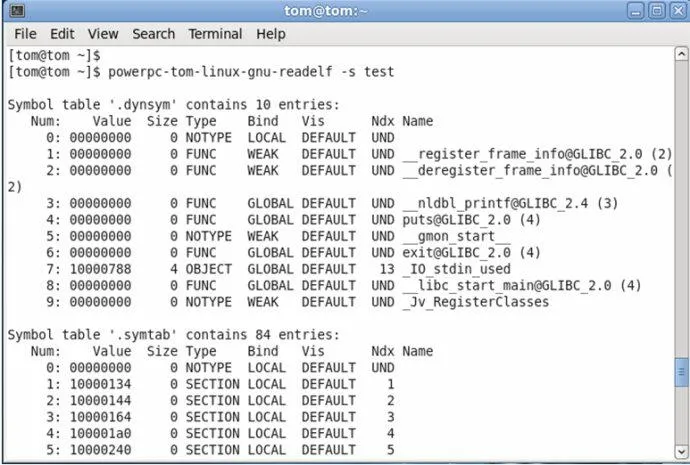Click the value '10000144' in symtab
690x465 pixels.
click(x=100, y=400)
